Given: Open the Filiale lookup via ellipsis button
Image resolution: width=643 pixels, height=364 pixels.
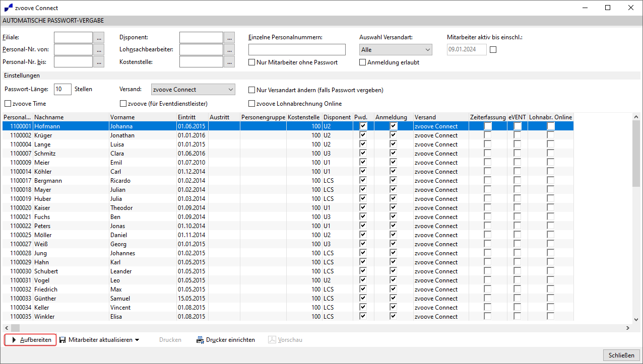Looking at the screenshot, I should click(99, 37).
